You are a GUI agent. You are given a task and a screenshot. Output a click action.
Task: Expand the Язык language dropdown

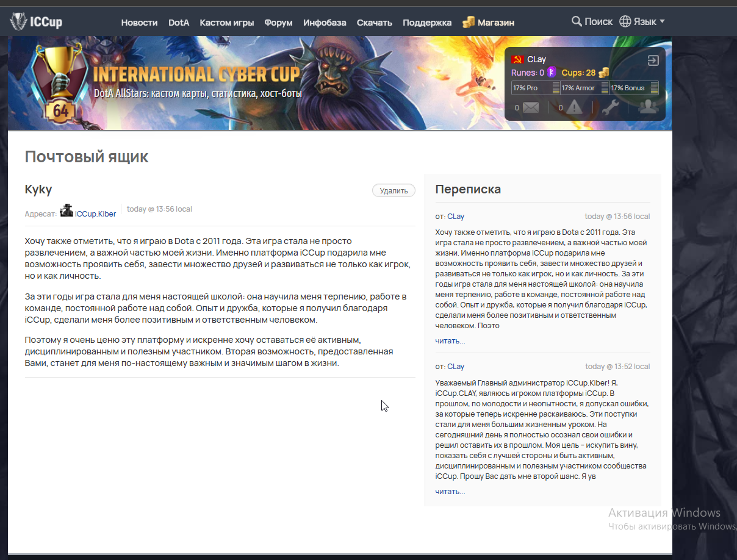[642, 21]
